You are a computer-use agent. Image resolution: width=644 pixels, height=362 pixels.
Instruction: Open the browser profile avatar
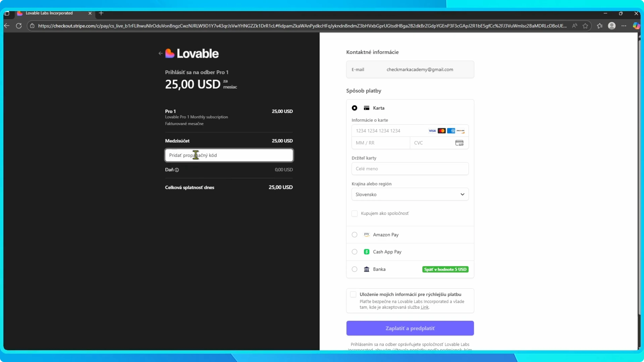tap(612, 26)
